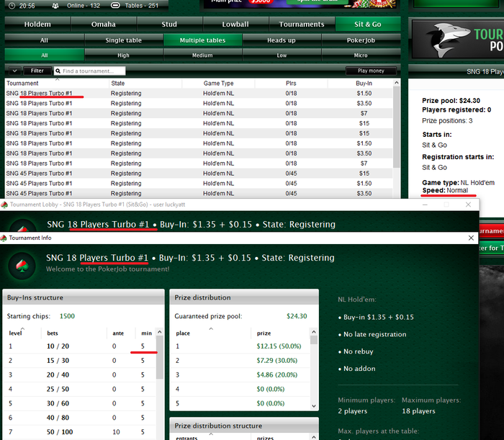The height and width of the screenshot is (440, 504).
Task: Choose the Low stakes filter
Action: click(282, 55)
